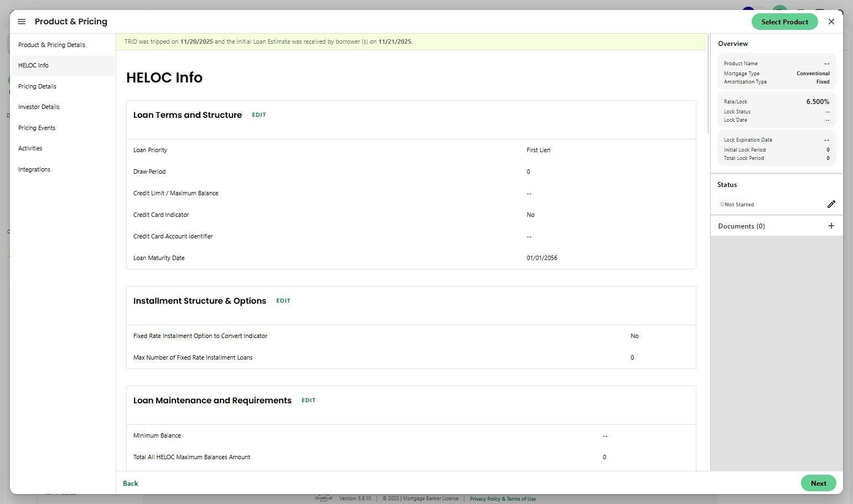Screen dimensions: 853x504
Task: Click the Credit Card Account Identifier label
Action: [x=173, y=236]
